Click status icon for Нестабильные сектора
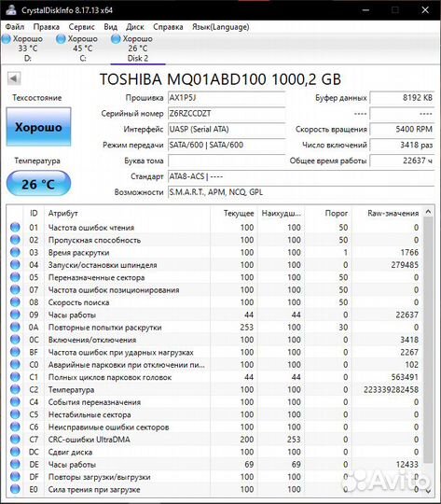Image resolution: width=441 pixels, height=504 pixels. click(15, 414)
